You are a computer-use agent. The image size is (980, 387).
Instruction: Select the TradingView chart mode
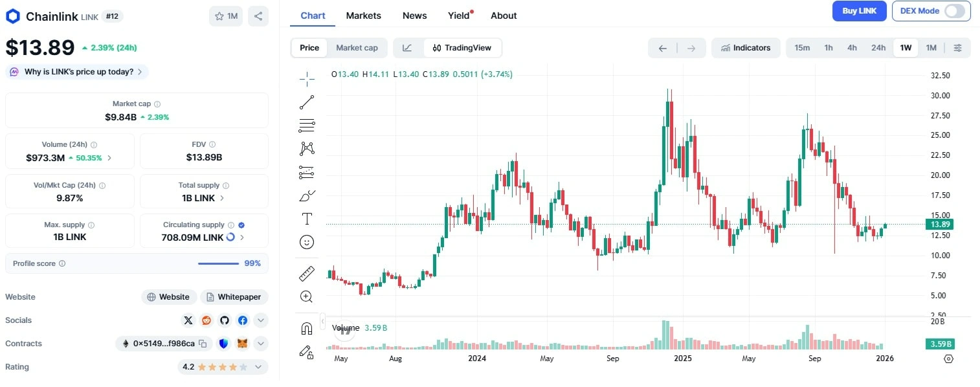click(x=462, y=48)
